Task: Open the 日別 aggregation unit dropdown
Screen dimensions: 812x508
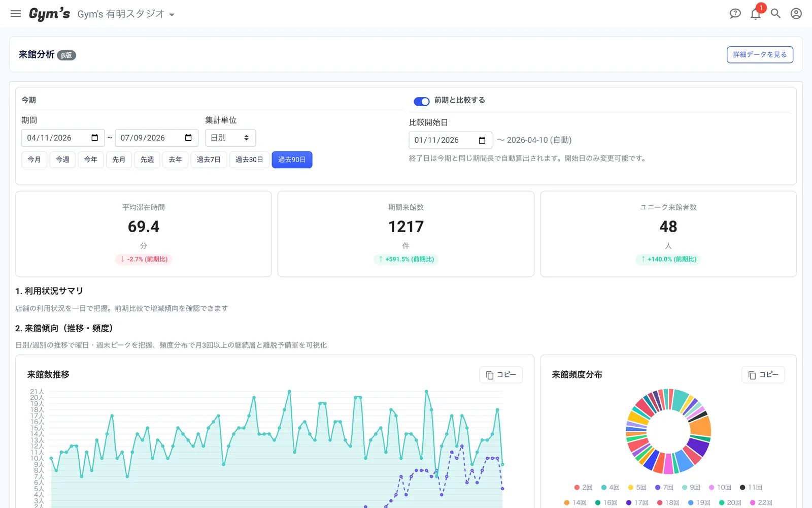Action: (230, 138)
